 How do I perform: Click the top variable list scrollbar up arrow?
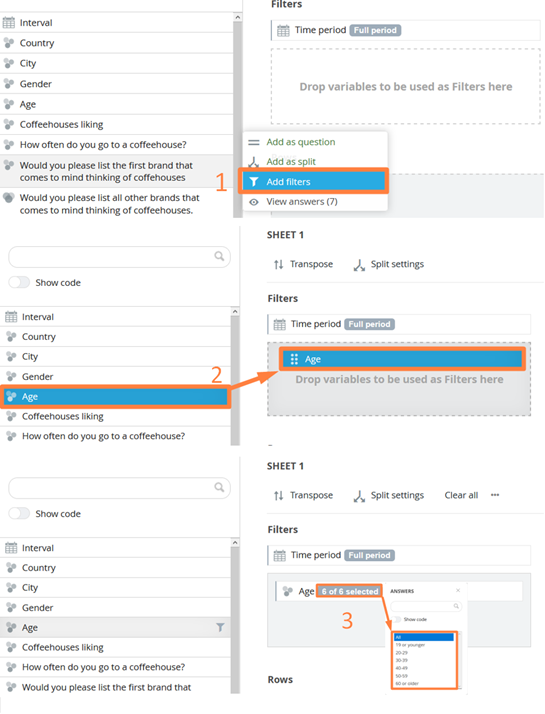coord(237,17)
